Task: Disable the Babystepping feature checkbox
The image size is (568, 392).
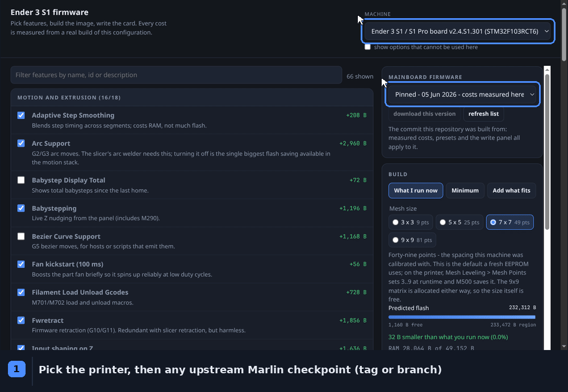Action: 21,208
